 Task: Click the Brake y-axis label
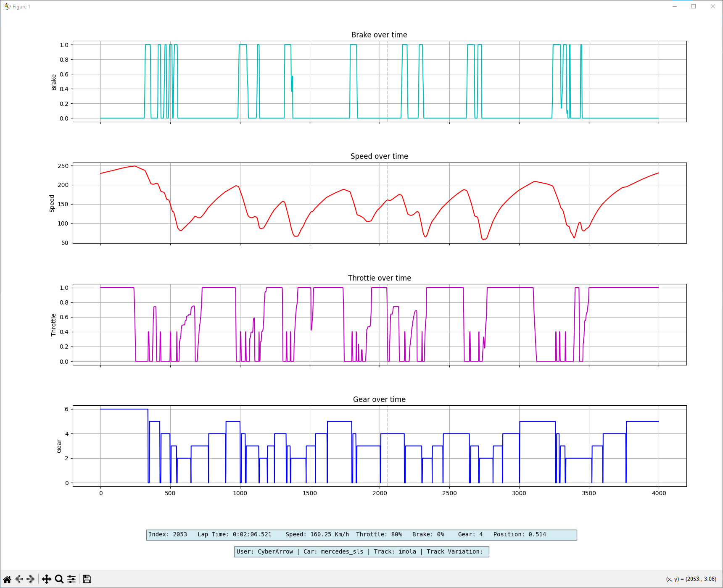[54, 82]
